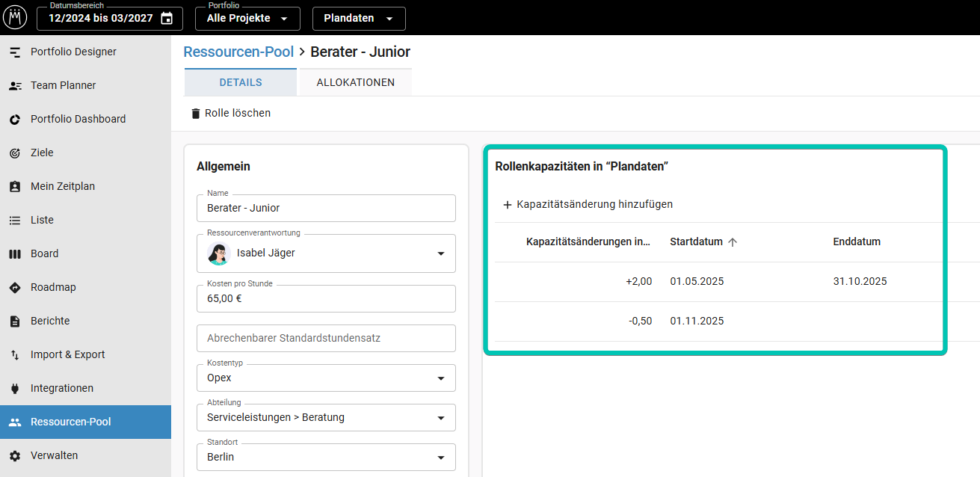980x477 pixels.
Task: Click end date 31.10.2025
Action: coord(860,282)
